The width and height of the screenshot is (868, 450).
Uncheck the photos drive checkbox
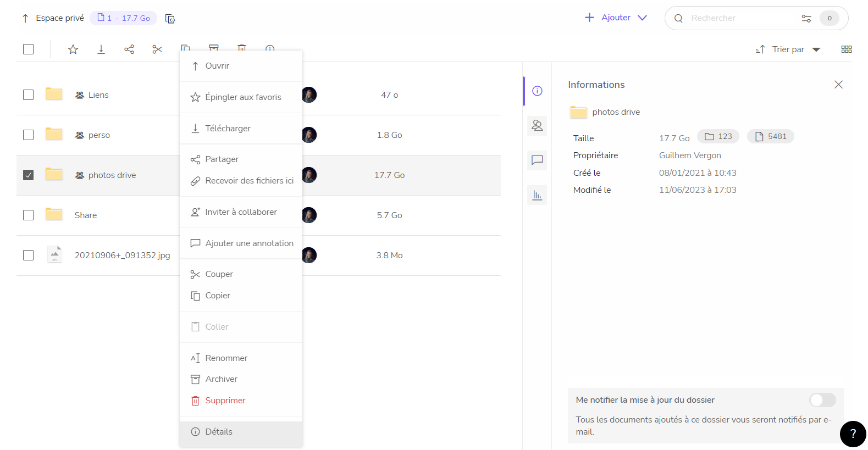click(x=29, y=175)
